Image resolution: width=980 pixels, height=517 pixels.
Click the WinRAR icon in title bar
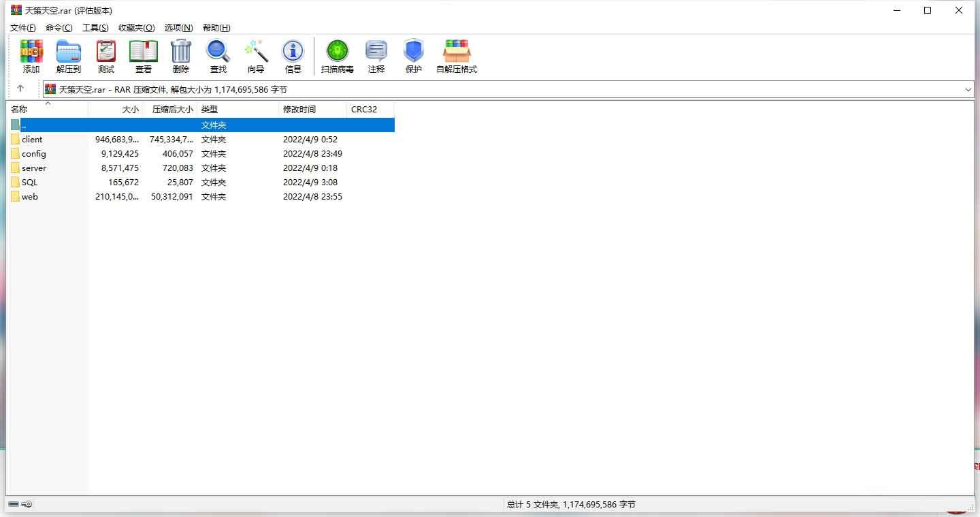click(x=16, y=10)
